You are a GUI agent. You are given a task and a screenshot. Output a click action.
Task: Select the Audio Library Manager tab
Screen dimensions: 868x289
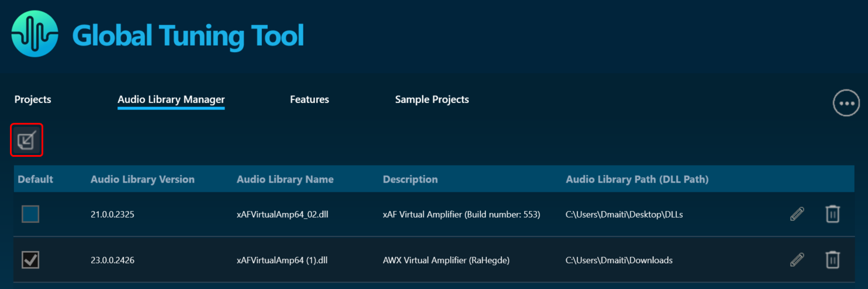click(x=171, y=99)
